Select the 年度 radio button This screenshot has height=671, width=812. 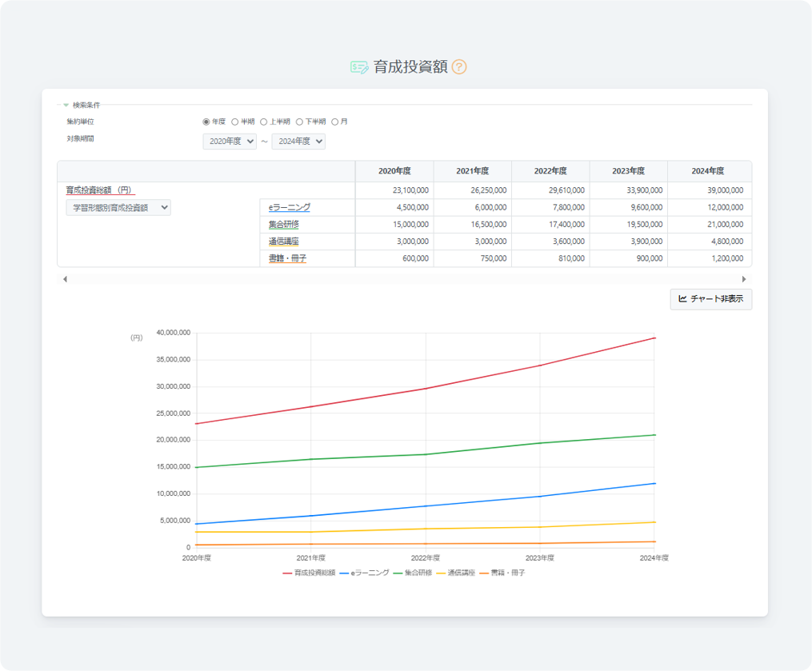click(206, 122)
